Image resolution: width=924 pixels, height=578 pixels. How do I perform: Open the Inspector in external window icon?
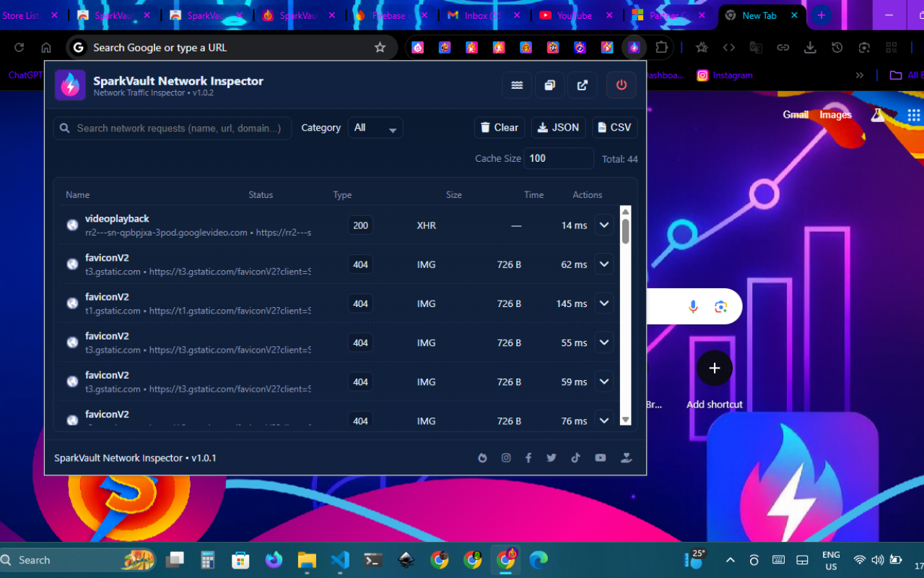point(583,85)
